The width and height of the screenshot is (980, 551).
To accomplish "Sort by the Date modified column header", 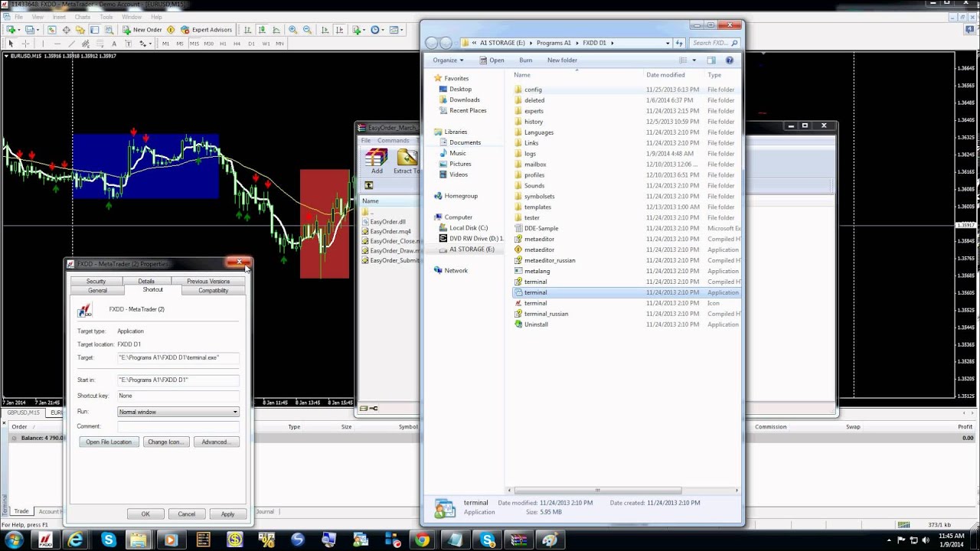I will coord(665,75).
